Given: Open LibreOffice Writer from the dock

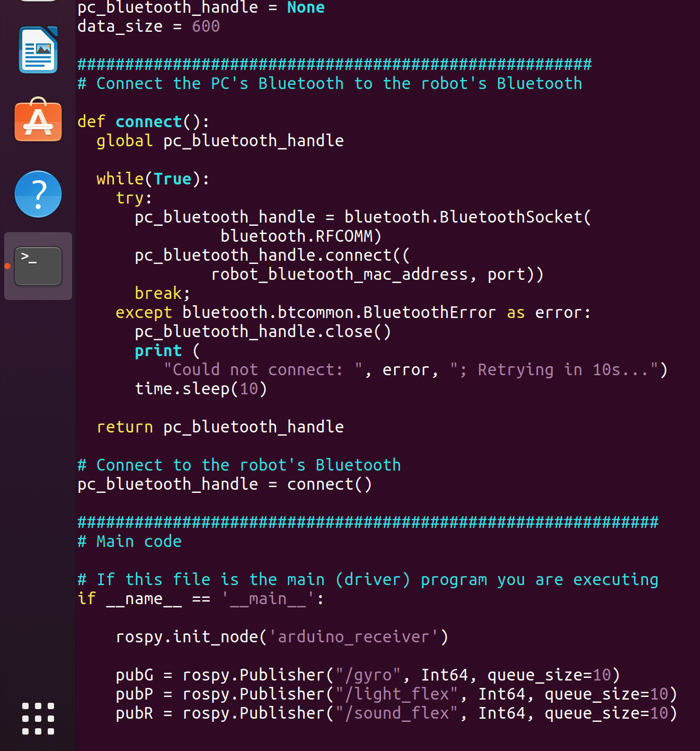Looking at the screenshot, I should click(x=38, y=50).
